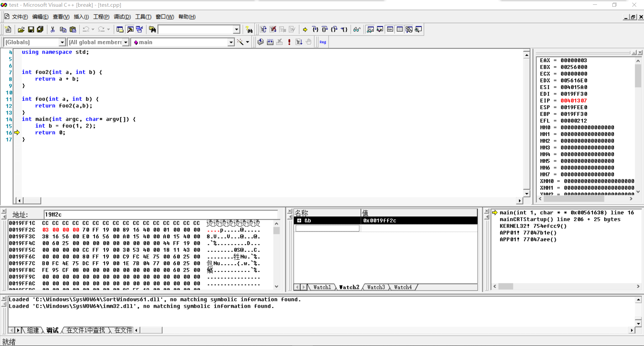The height and width of the screenshot is (346, 644).
Task: Click the call stack horizontal scrollbar thumb
Action: [x=506, y=286]
